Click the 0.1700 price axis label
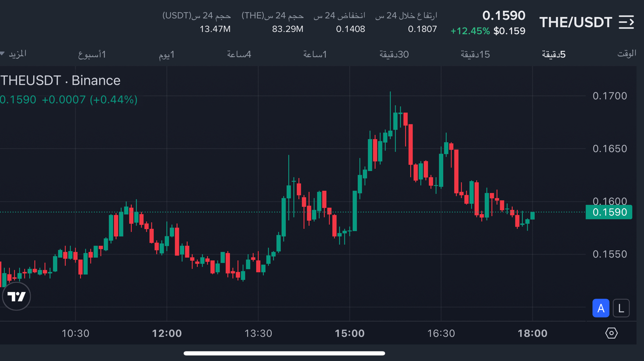 pos(609,96)
